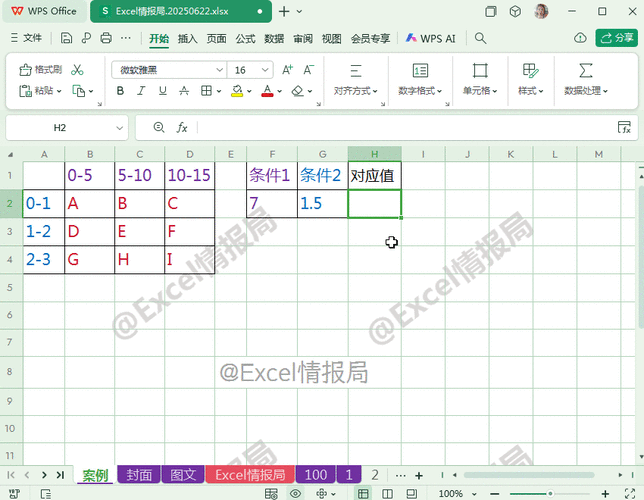This screenshot has height=500, width=644.
Task: Switch to the Formulas ribbon tab
Action: click(245, 39)
